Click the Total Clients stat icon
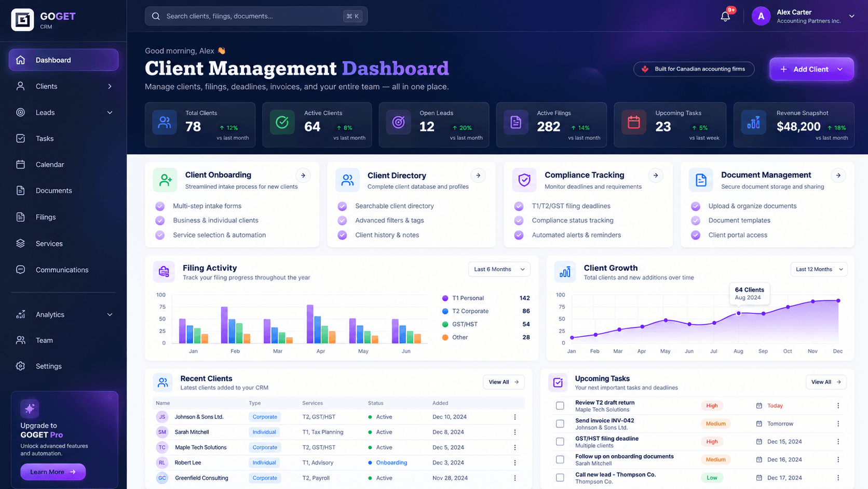The width and height of the screenshot is (868, 489). (x=165, y=123)
